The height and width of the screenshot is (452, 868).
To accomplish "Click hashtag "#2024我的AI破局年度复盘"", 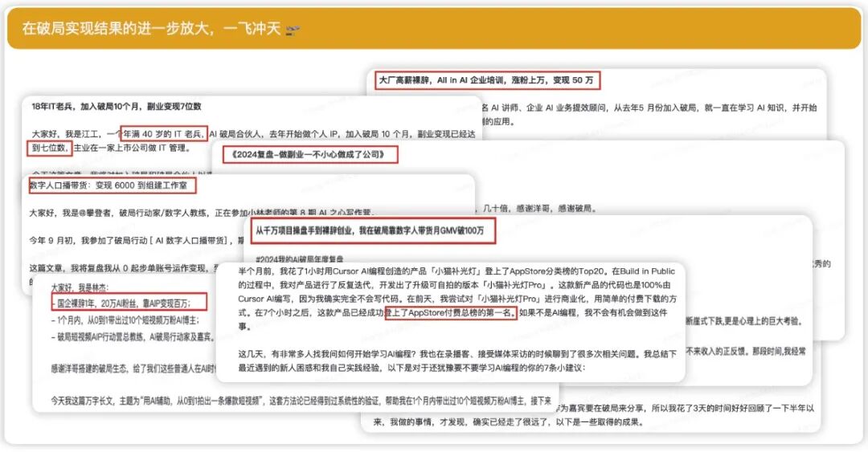I will (300, 259).
